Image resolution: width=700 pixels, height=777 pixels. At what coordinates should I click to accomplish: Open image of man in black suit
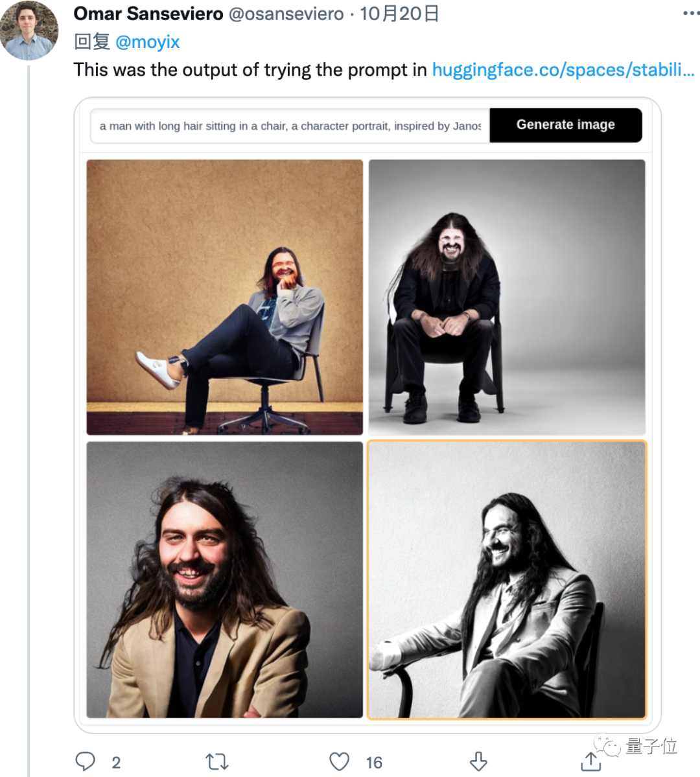click(x=506, y=297)
